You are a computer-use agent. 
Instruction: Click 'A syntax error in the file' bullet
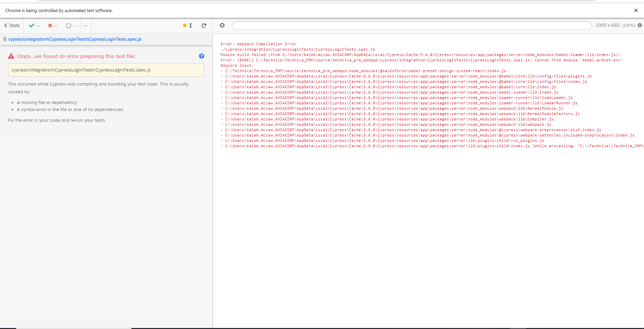point(70,110)
